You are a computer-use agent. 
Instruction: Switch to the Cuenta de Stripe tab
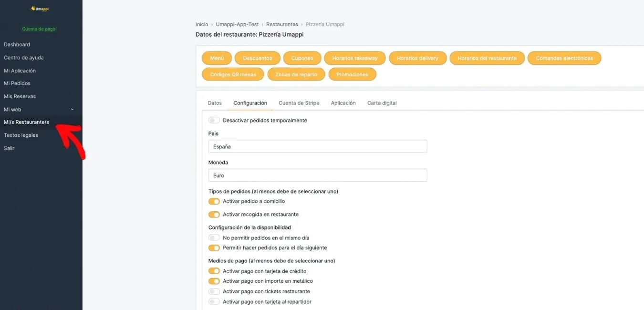pyautogui.click(x=299, y=103)
